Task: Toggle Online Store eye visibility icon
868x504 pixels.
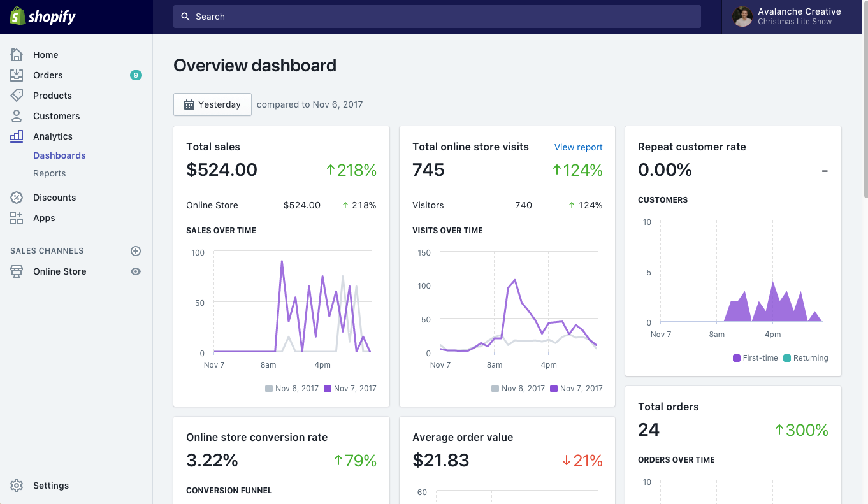Action: point(135,271)
